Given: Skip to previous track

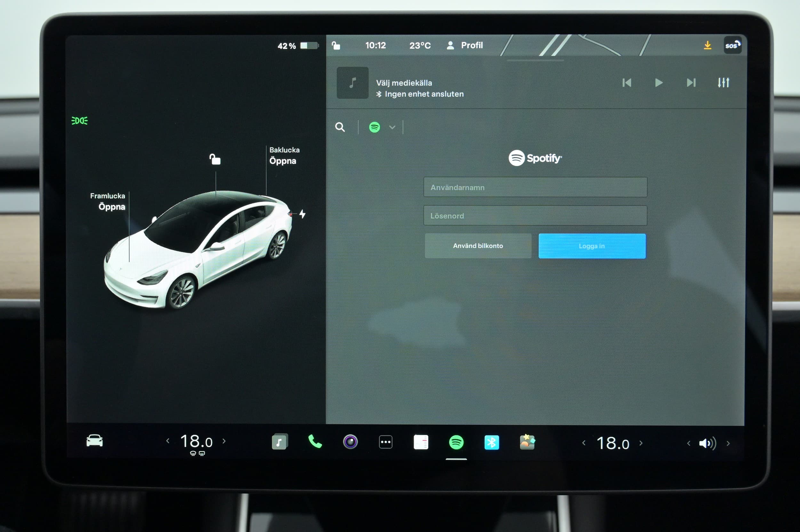Looking at the screenshot, I should [627, 83].
